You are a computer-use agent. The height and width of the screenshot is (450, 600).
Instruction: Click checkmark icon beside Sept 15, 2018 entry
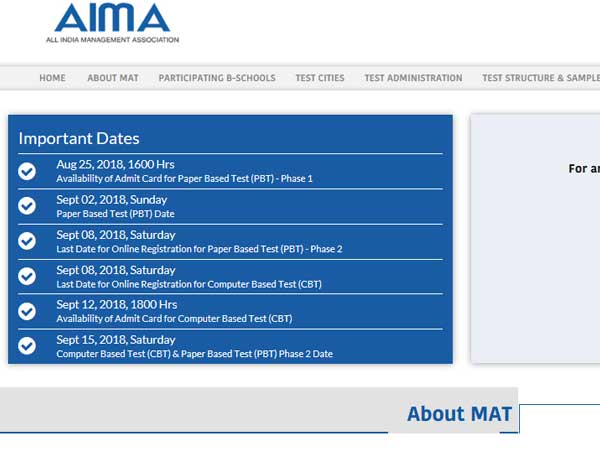[x=27, y=346]
